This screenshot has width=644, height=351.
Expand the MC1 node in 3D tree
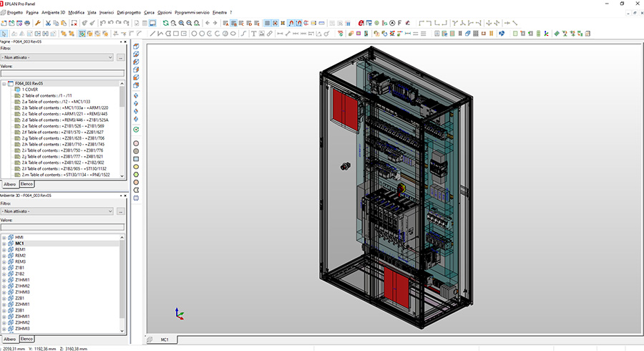4,244
